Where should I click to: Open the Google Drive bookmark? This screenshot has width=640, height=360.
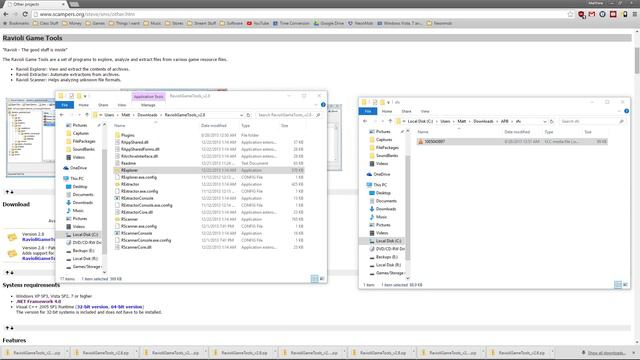[x=329, y=23]
